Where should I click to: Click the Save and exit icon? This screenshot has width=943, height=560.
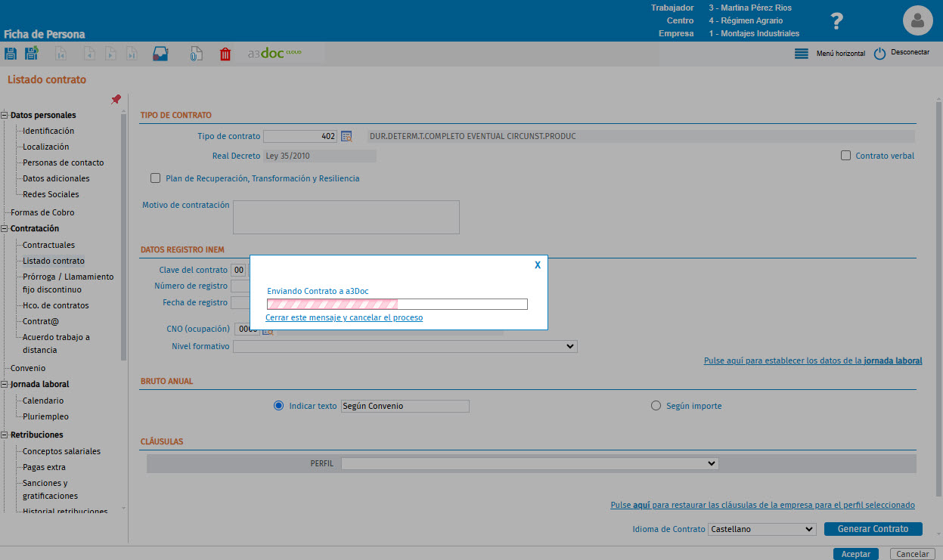coord(32,54)
